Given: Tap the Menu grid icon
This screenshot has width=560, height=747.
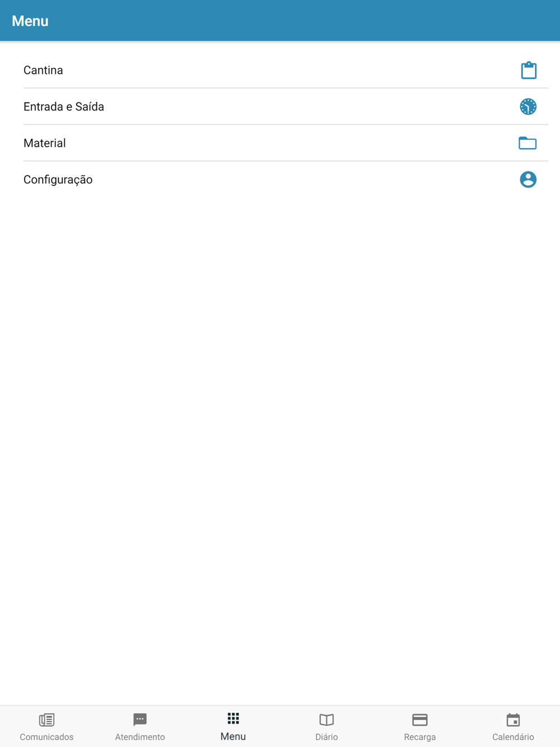Looking at the screenshot, I should coord(233,718).
